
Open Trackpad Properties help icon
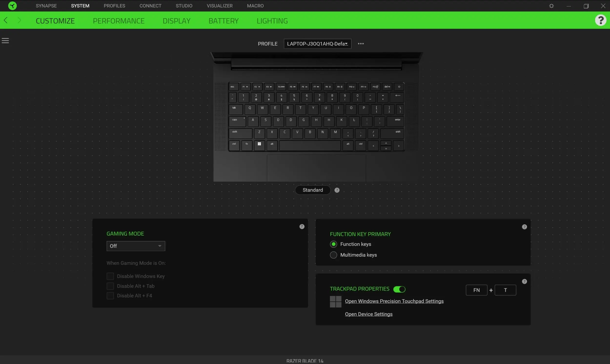pos(524,281)
